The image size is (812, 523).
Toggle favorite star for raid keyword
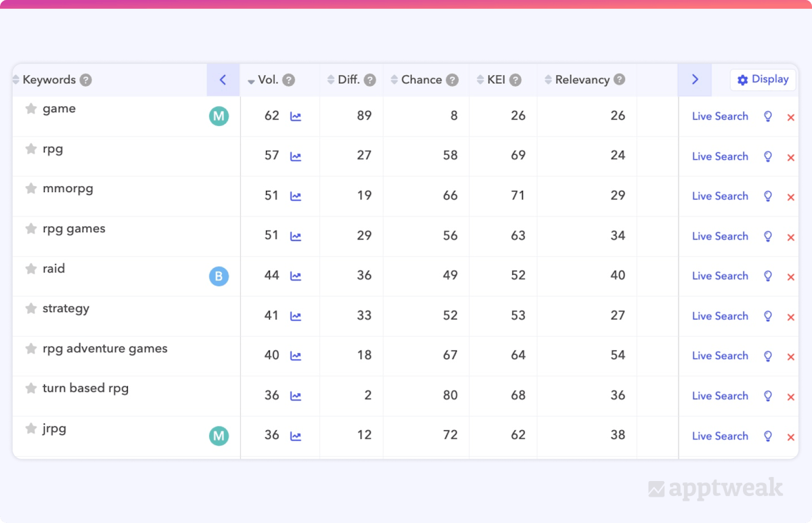point(30,269)
